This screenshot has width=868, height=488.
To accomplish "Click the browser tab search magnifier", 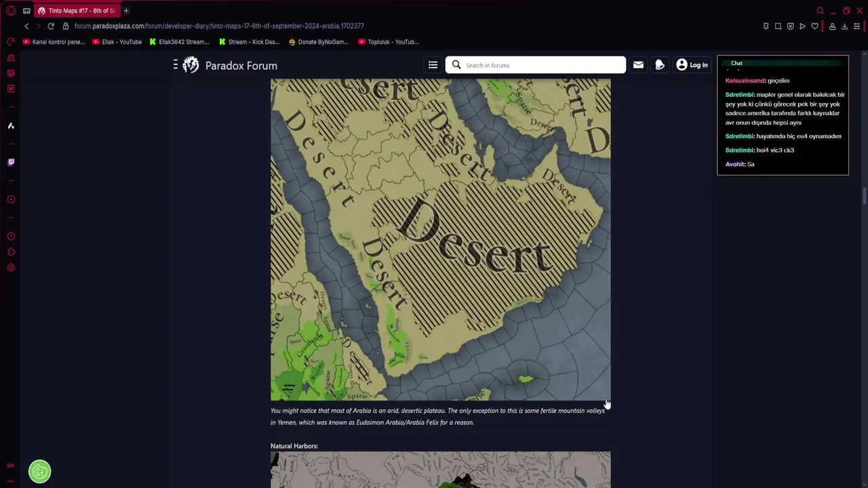I will [x=820, y=11].
